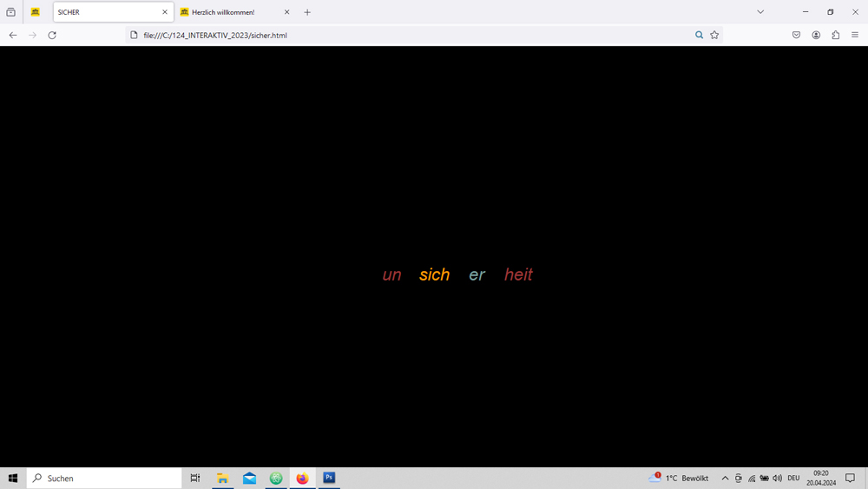The height and width of the screenshot is (489, 868).
Task: Click the teal word "er"
Action: 477,274
